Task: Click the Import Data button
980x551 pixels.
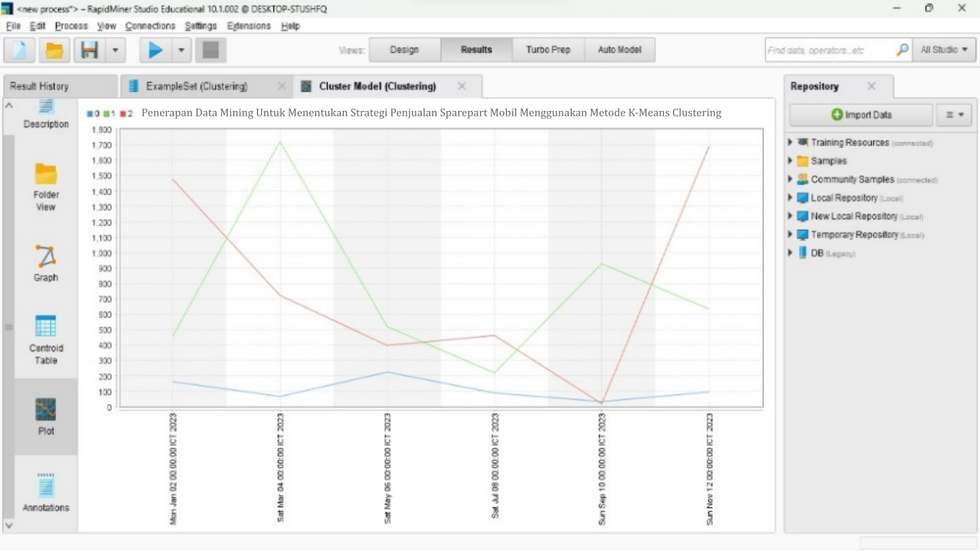Action: click(x=861, y=115)
